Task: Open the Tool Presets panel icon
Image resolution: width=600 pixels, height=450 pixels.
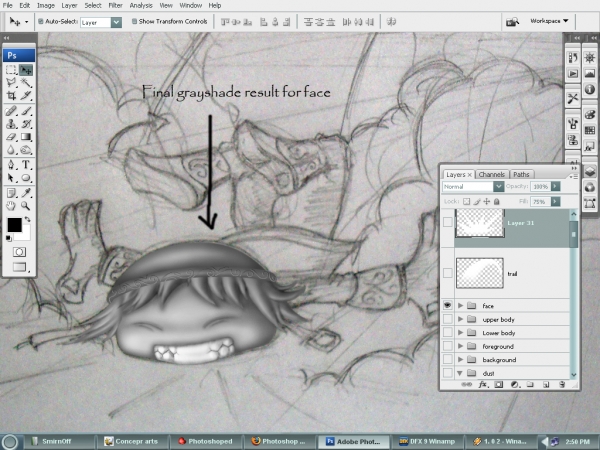Action: click(573, 98)
